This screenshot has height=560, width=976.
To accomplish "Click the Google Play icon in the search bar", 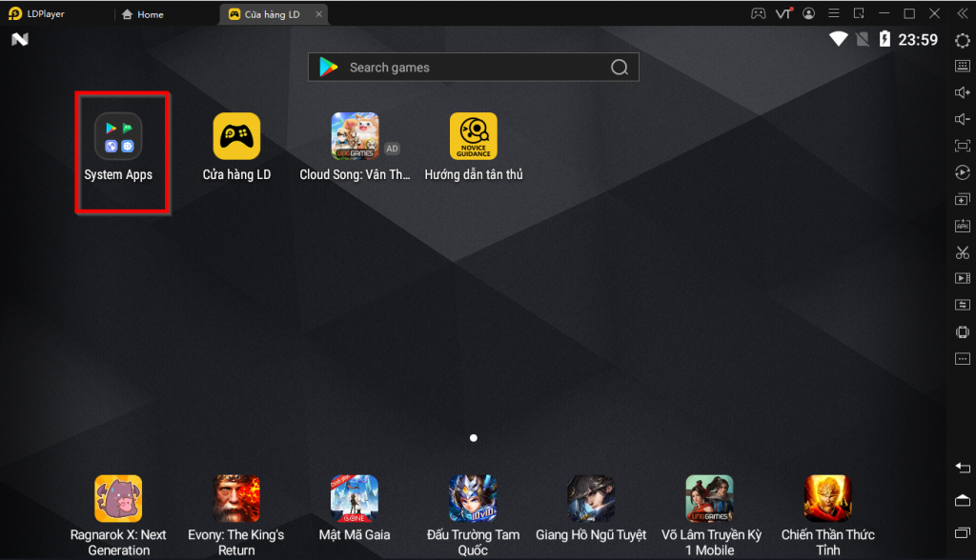I will (328, 68).
